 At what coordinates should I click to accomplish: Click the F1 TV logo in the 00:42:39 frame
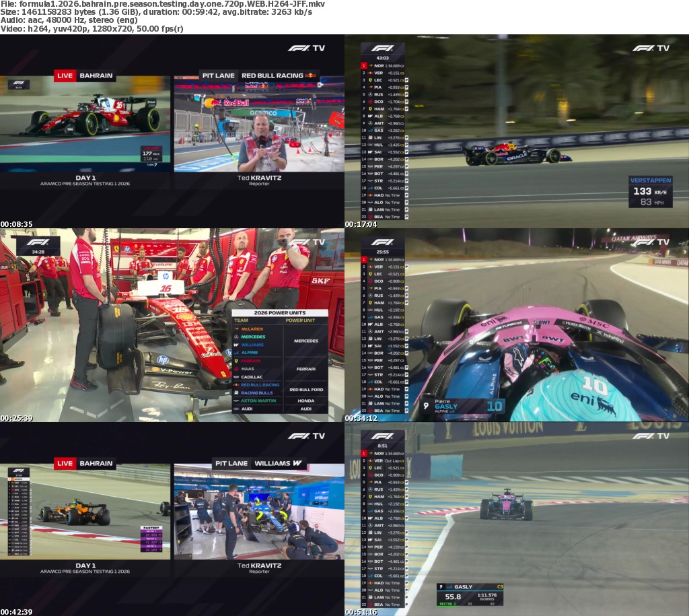[306, 436]
